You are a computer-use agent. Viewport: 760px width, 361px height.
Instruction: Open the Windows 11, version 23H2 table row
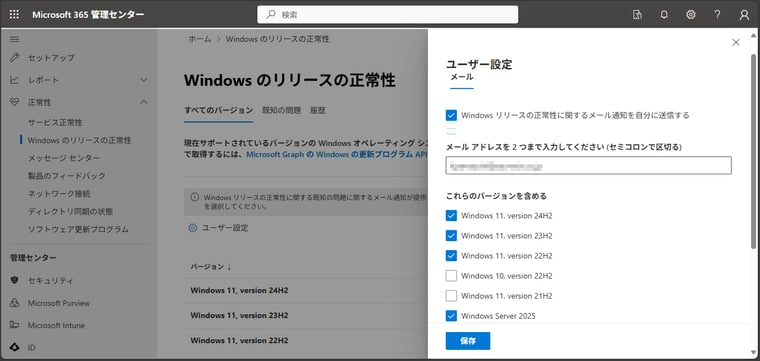[305, 315]
